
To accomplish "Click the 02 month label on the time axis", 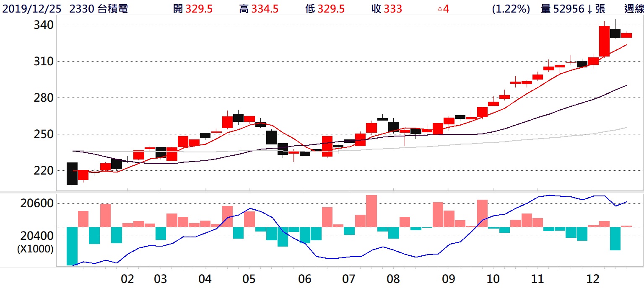I will click(127, 279).
